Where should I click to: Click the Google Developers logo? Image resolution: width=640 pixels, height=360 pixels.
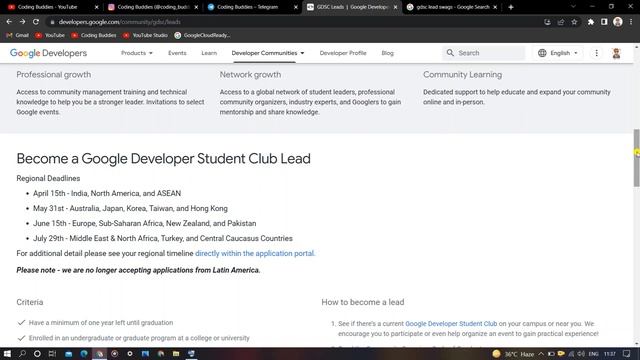tap(48, 53)
